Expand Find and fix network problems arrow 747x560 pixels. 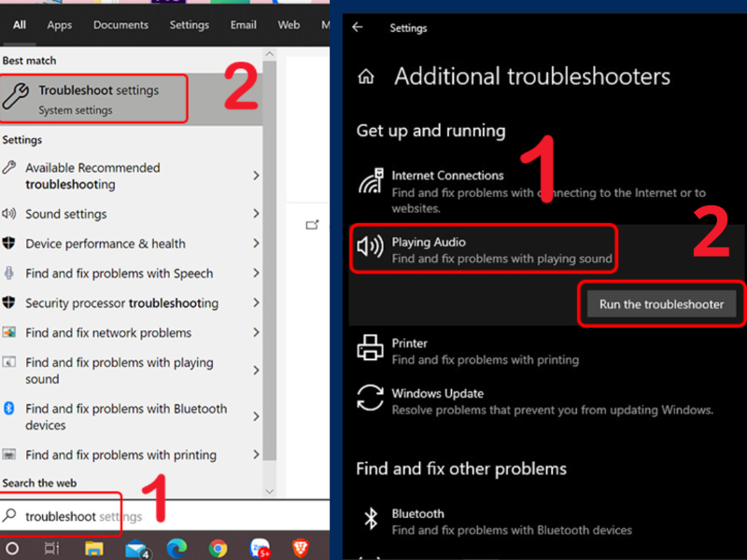click(256, 332)
